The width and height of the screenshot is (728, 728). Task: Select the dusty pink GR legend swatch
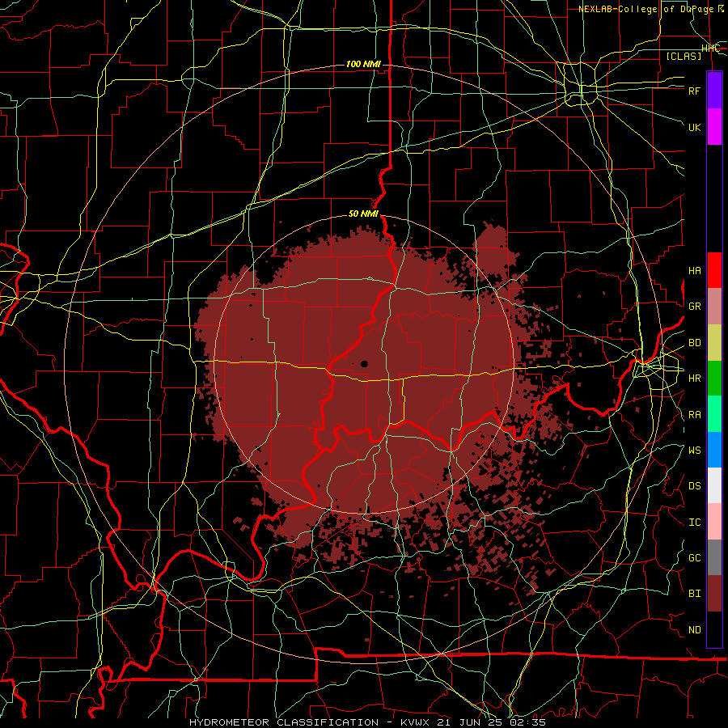pos(714,307)
